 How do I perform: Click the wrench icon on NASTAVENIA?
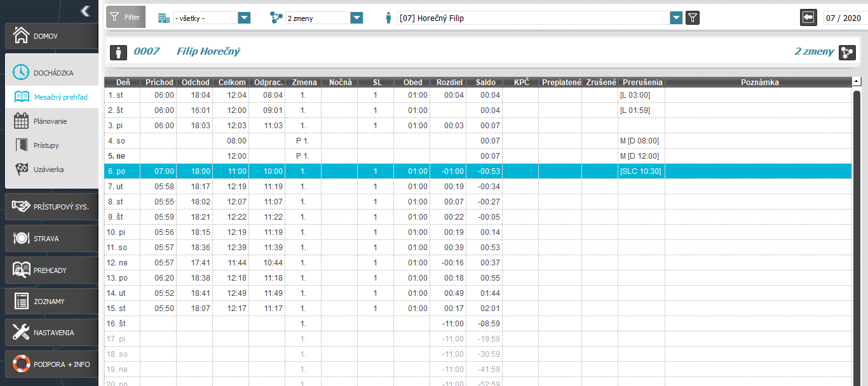(22, 333)
